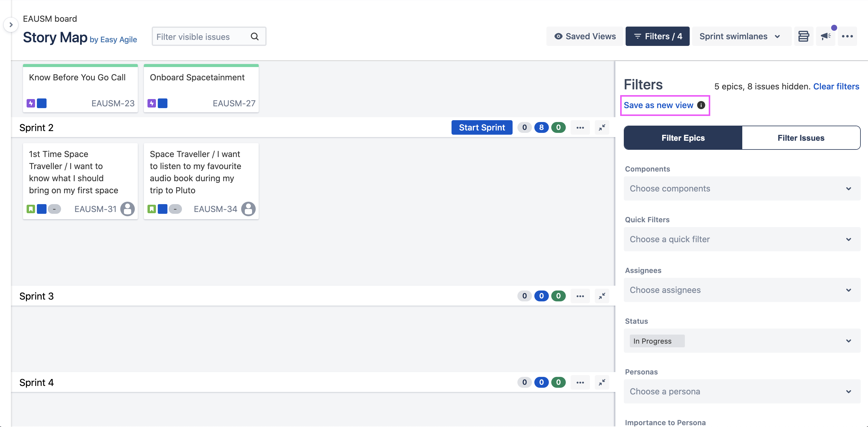Viewport: 868px width, 427px height.
Task: Collapse the Sprint 2 swimlane
Action: click(x=602, y=128)
